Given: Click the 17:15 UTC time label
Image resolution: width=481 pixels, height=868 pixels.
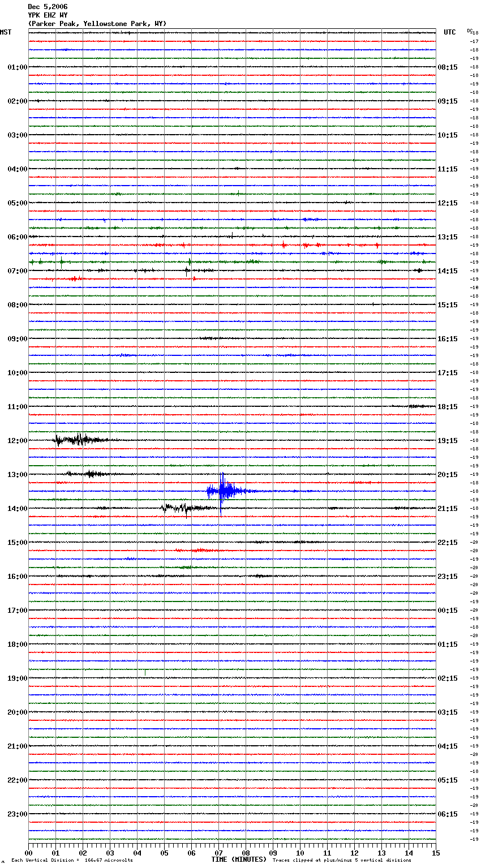Looking at the screenshot, I should 448,373.
